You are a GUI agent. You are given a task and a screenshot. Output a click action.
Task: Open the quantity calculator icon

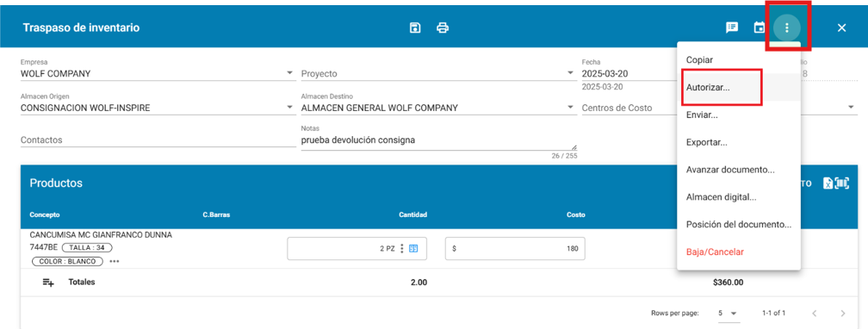point(413,249)
